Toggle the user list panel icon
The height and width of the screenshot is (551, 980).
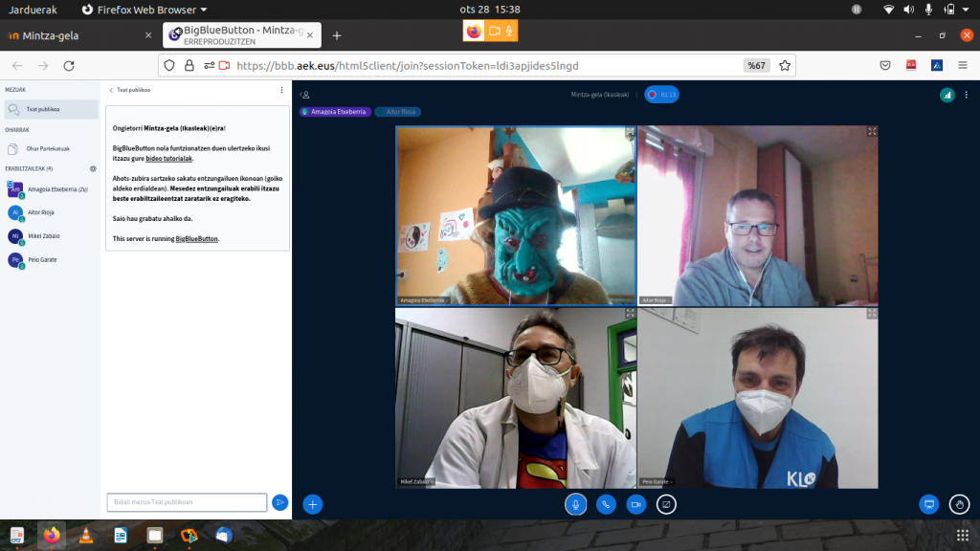pos(304,95)
